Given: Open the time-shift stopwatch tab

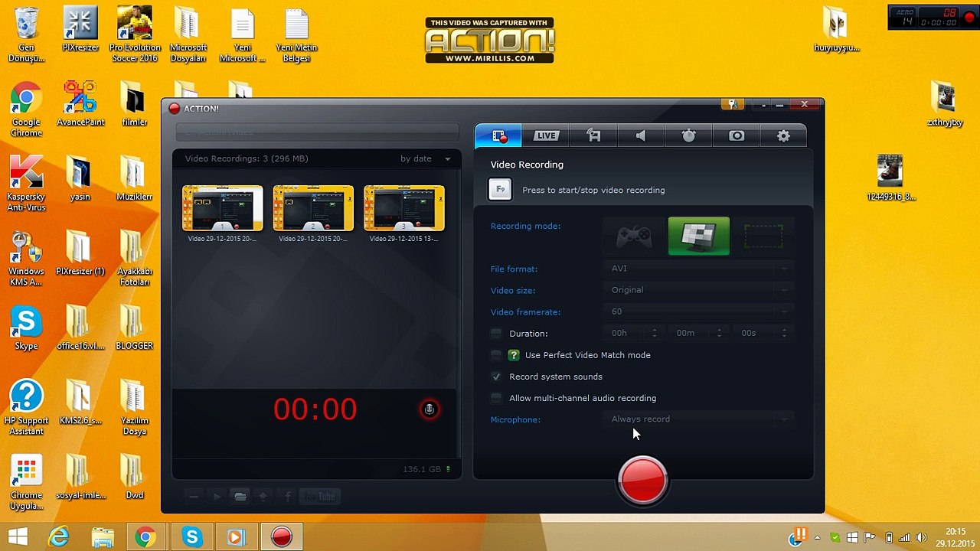Looking at the screenshot, I should pos(688,135).
